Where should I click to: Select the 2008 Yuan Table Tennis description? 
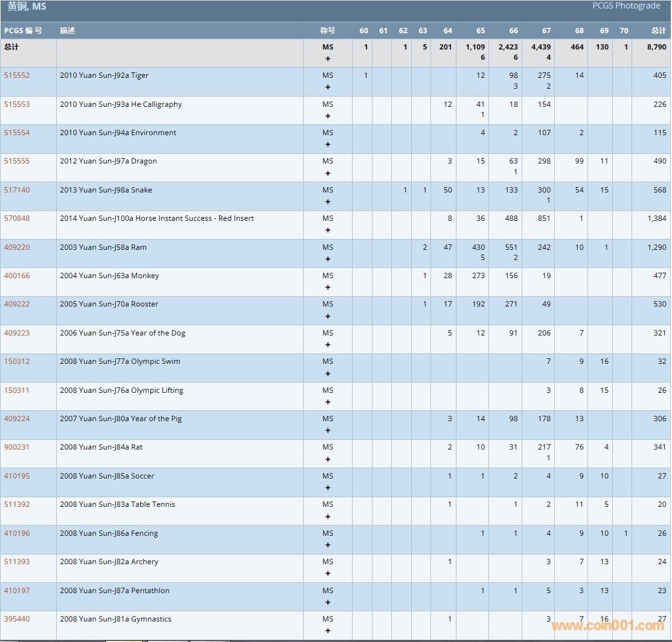(117, 504)
